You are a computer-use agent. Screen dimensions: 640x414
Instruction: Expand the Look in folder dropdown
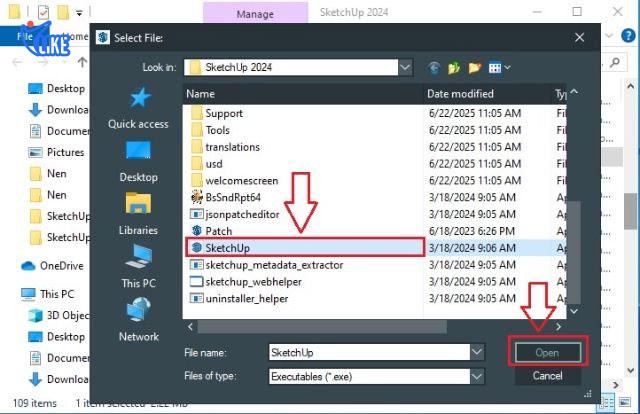pos(405,68)
